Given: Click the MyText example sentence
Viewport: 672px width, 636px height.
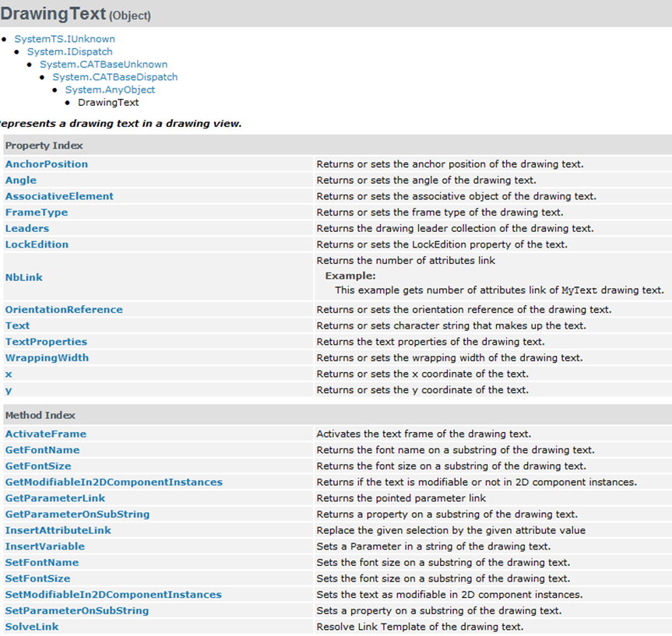Looking at the screenshot, I should [x=500, y=290].
